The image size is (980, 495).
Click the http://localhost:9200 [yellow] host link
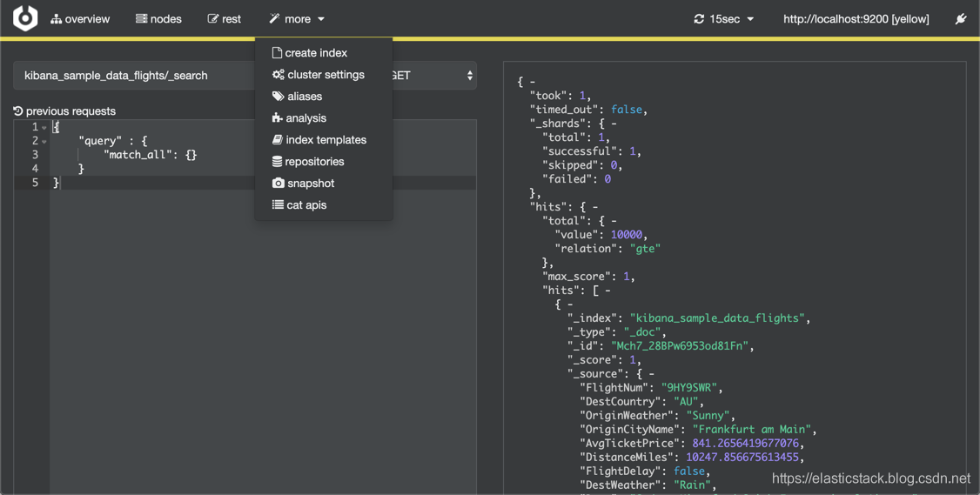pos(856,19)
